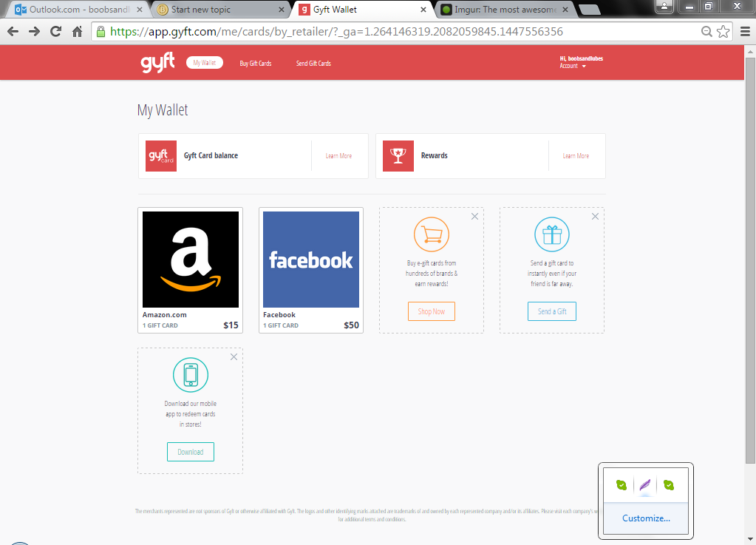This screenshot has height=545, width=756.
Task: Switch to the Outlook.com tab
Action: pyautogui.click(x=77, y=10)
